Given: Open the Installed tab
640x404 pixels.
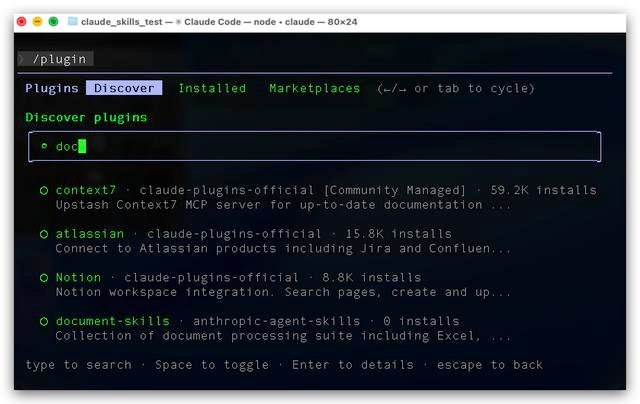Looking at the screenshot, I should (x=212, y=88).
